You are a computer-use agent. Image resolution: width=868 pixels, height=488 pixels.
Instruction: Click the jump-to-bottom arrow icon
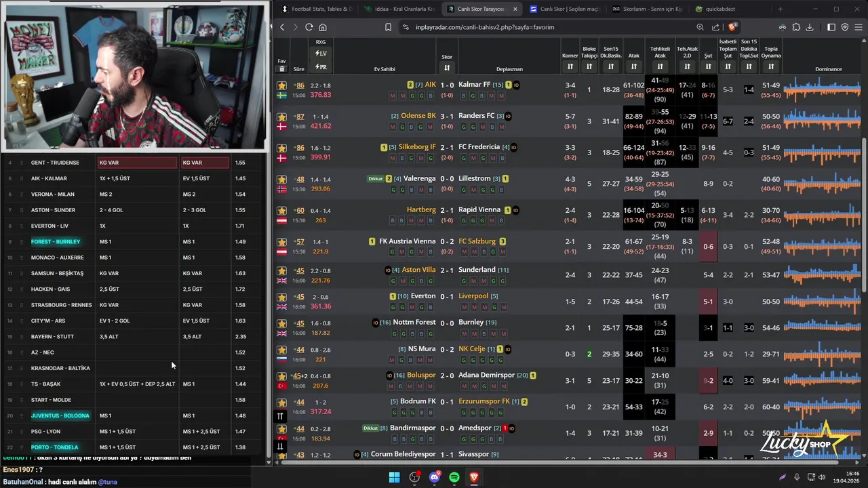(x=279, y=446)
